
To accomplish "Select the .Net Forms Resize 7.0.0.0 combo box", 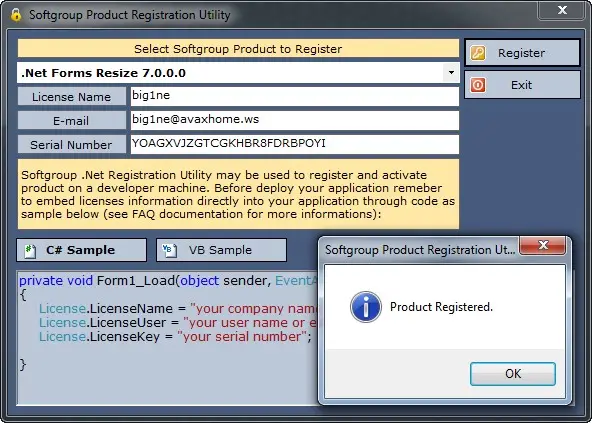I will click(x=238, y=73).
